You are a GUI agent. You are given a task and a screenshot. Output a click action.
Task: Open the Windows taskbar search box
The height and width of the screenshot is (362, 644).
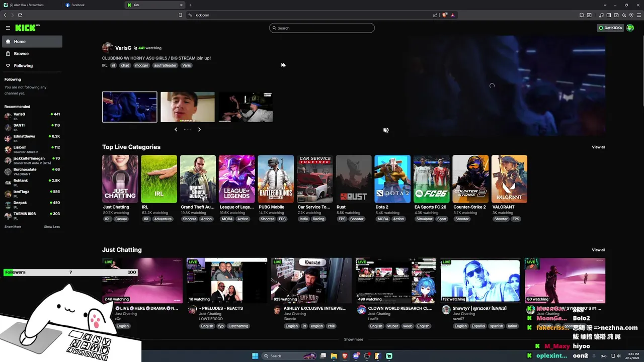tap(289, 356)
